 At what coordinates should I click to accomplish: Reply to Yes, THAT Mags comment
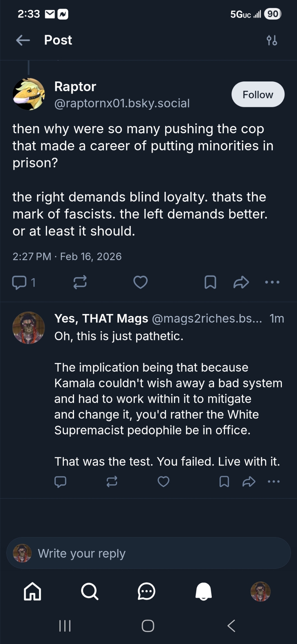point(60,482)
